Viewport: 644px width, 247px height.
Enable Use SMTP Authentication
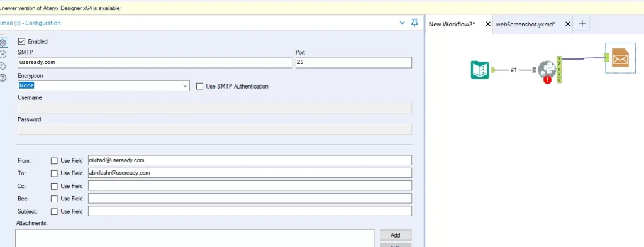coord(199,86)
